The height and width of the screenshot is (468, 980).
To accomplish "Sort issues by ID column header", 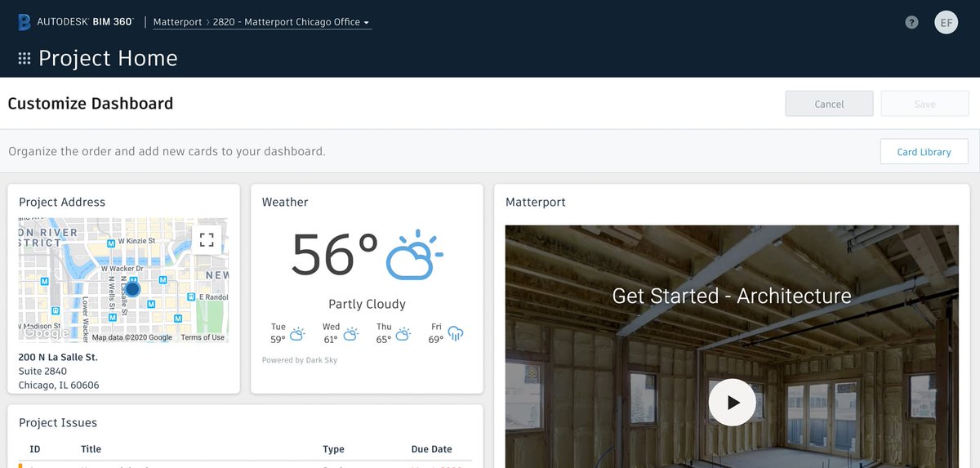I will click(x=35, y=449).
